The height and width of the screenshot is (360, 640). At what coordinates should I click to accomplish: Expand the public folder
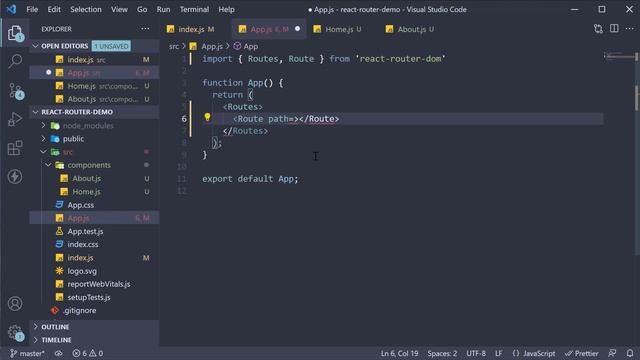[x=94, y=139]
